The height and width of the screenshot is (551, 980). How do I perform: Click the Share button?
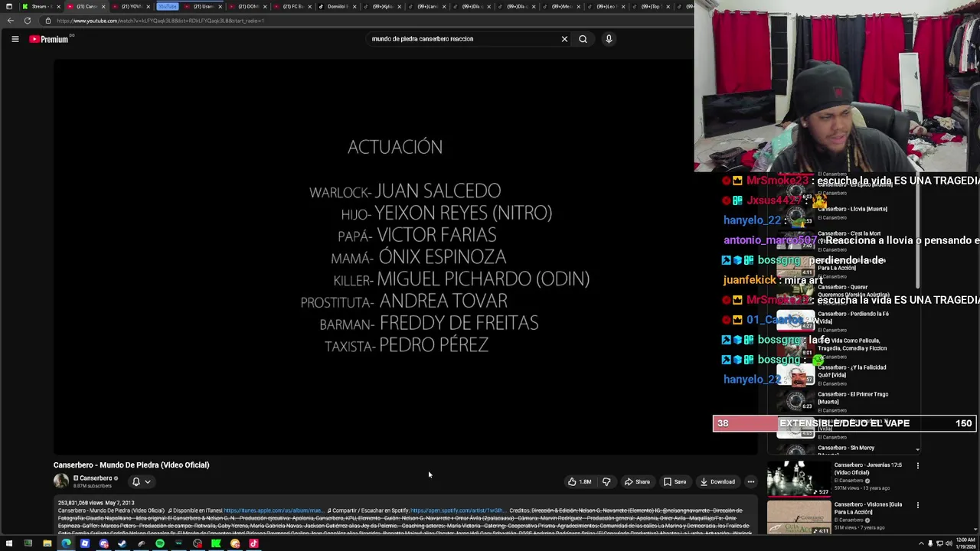point(637,482)
